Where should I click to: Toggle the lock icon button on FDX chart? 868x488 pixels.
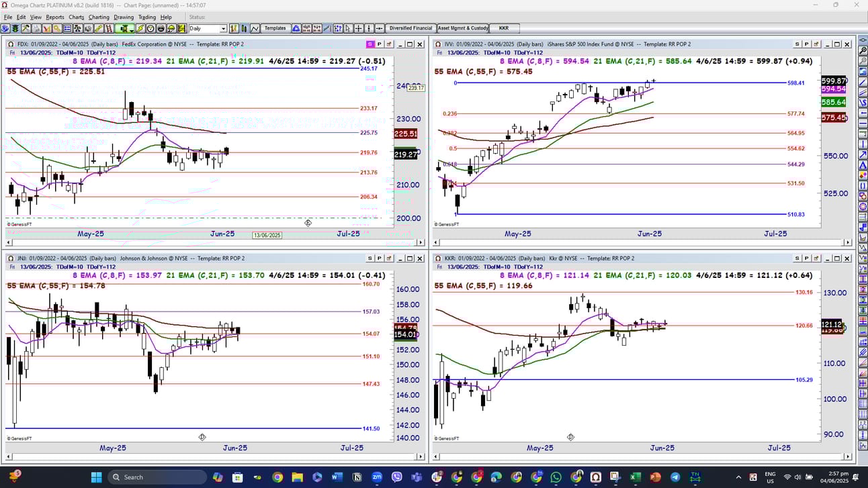coord(388,44)
